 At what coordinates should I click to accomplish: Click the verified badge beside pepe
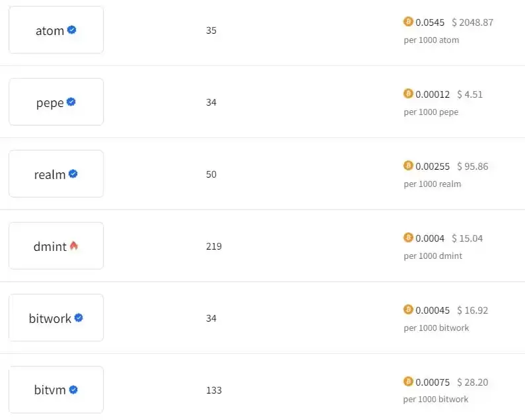[x=71, y=102]
